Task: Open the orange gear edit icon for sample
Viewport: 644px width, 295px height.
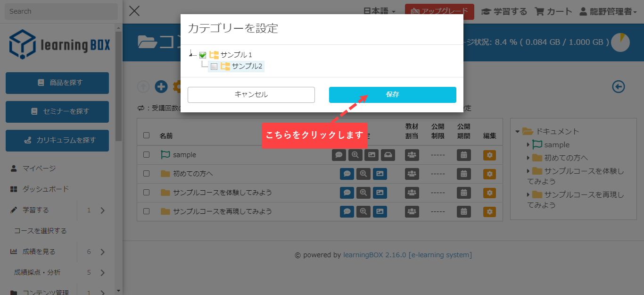Action: (489, 155)
